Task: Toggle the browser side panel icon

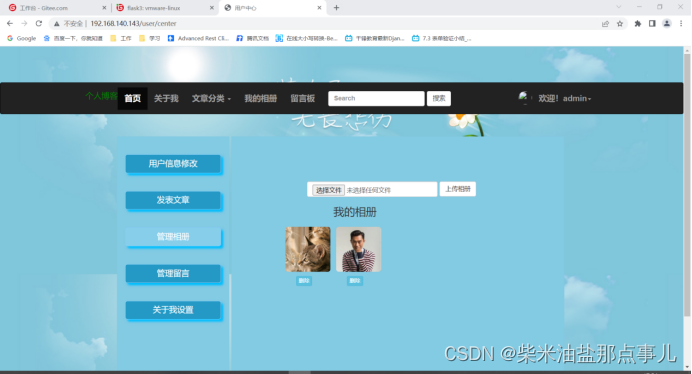Action: point(652,24)
